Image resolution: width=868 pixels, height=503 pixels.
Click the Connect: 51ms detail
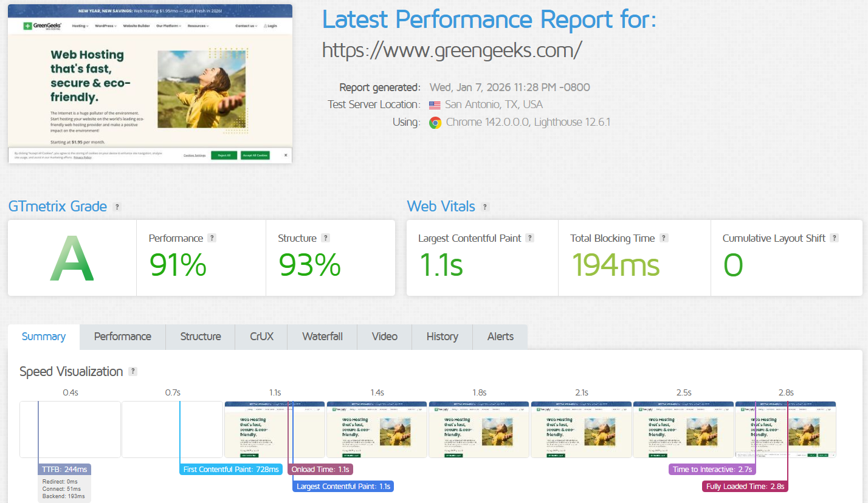click(x=62, y=489)
